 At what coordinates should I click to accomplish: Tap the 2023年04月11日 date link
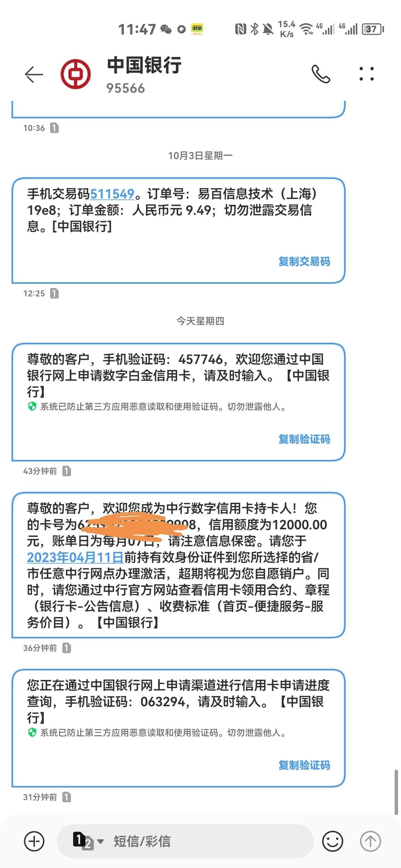(75, 558)
